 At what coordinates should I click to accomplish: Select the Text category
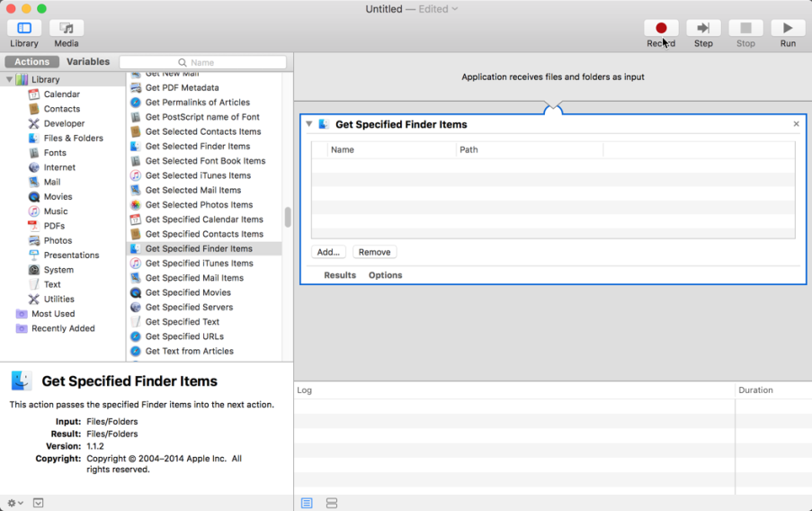(52, 284)
